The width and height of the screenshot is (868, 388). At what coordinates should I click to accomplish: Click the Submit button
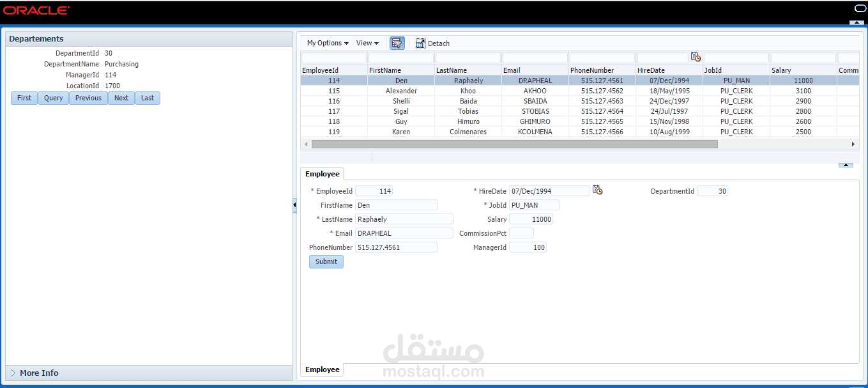pyautogui.click(x=326, y=261)
